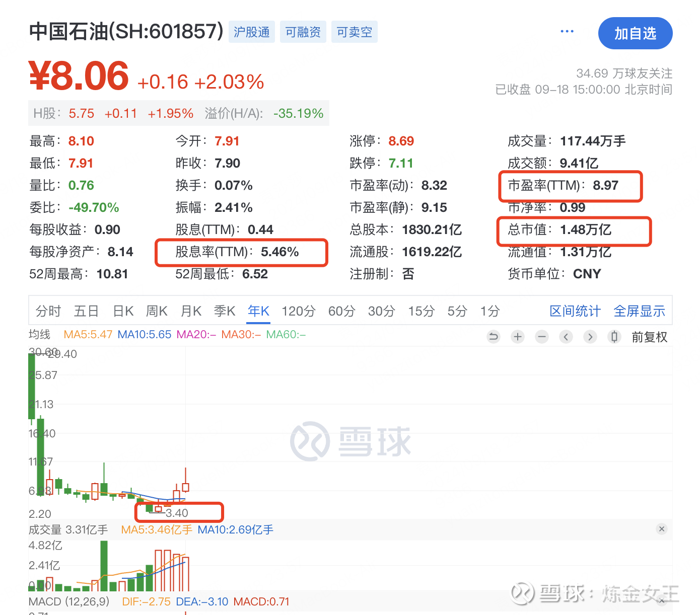Click the 成交量 3.31亿手 label
The height and width of the screenshot is (615, 700).
[x=68, y=529]
